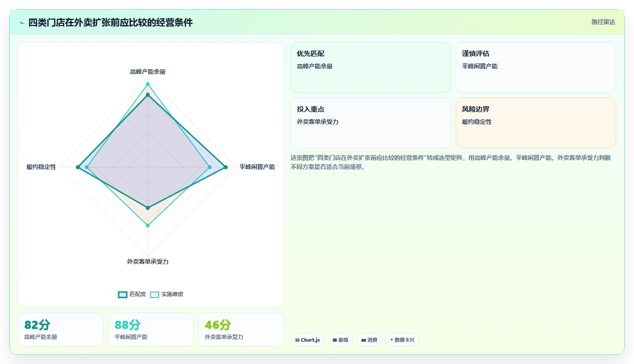The image size is (634, 364).
Task: Click 平峰闲置产能 text in 谨慎评估 card
Action: pos(480,66)
